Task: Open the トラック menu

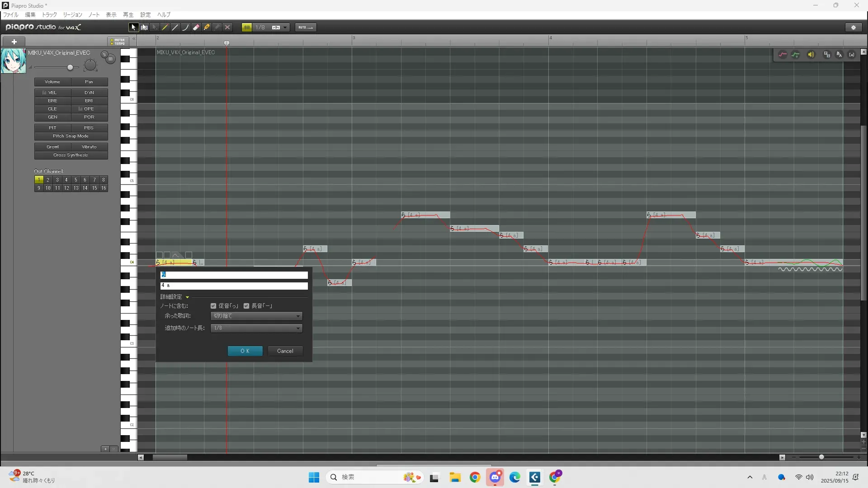Action: (49, 15)
